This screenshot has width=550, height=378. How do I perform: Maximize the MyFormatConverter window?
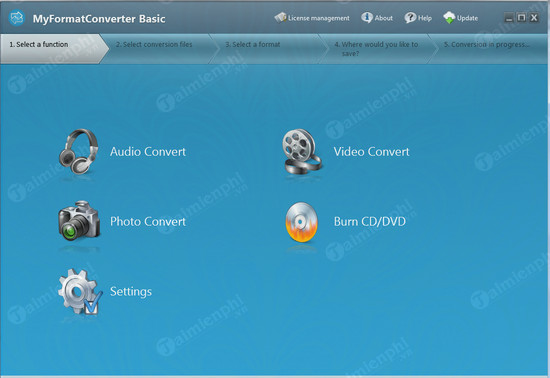pyautogui.click(x=521, y=18)
